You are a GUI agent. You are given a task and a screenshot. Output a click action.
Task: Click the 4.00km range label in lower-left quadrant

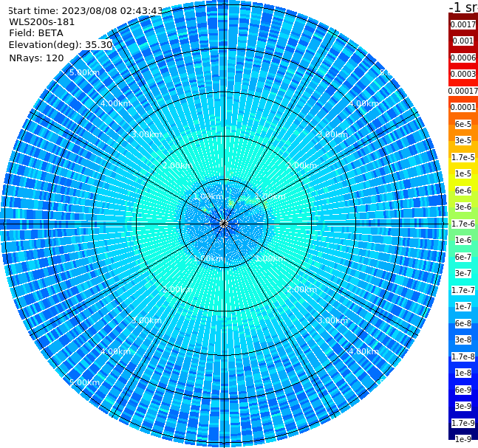coord(115,351)
